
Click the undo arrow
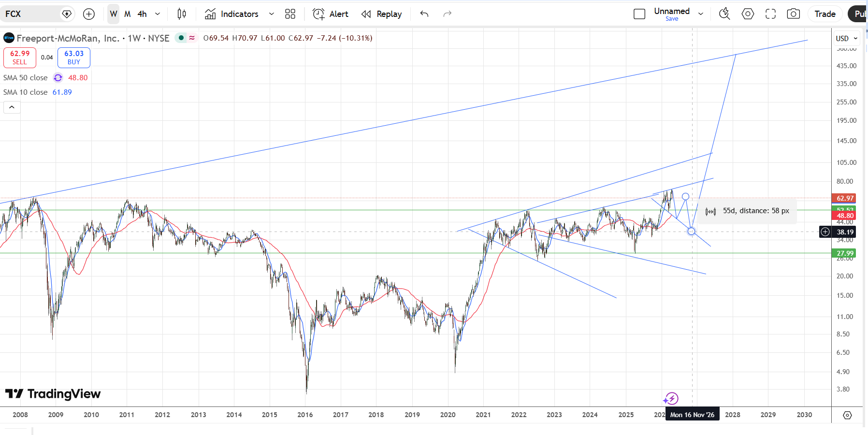coord(424,14)
